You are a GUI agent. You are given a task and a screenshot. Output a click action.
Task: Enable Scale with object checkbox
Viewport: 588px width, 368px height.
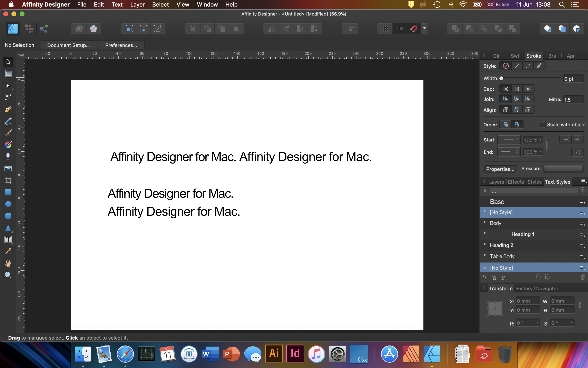point(542,124)
